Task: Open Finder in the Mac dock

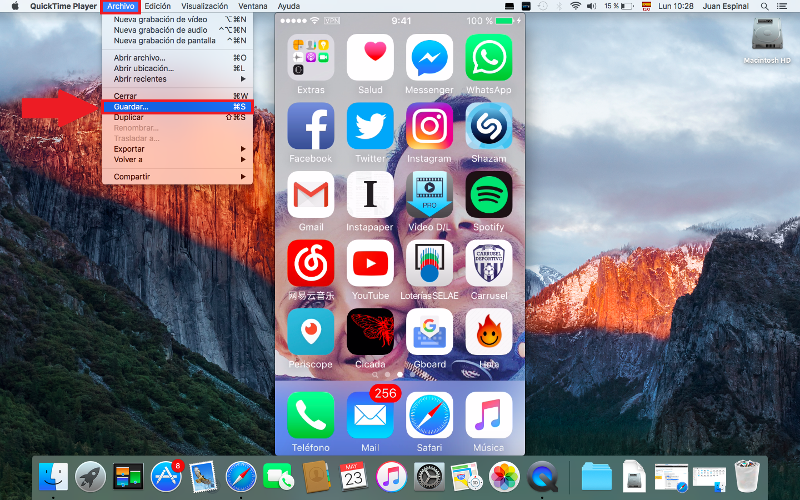Action: 53,477
